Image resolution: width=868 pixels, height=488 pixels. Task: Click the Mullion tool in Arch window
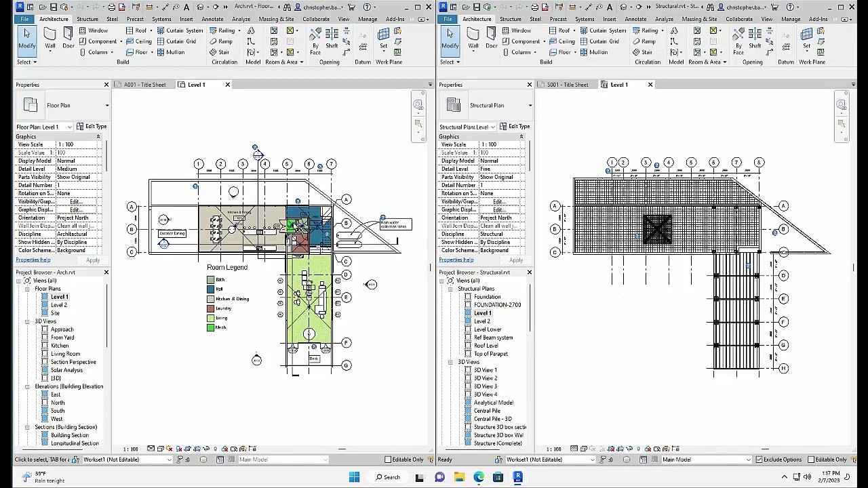(170, 52)
